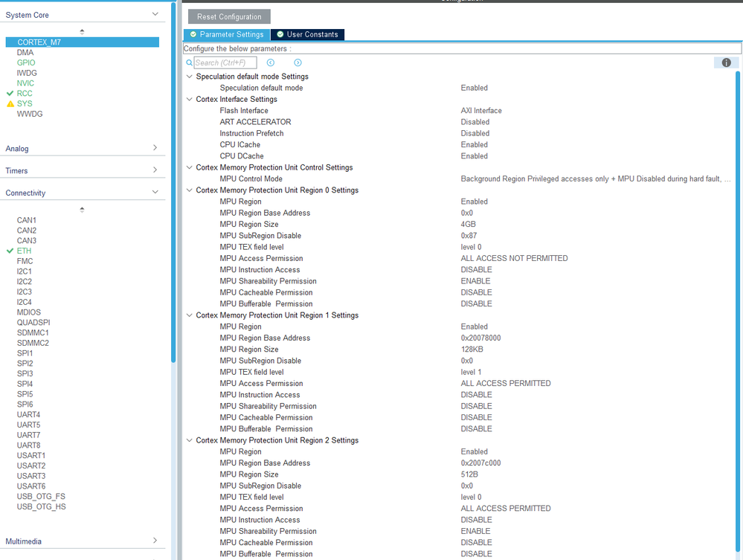
Task: Select ETH in the Connectivity list
Action: (x=23, y=251)
